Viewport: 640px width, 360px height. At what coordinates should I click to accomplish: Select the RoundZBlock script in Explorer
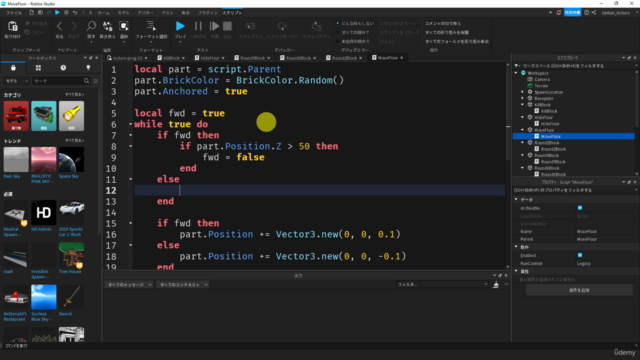[553, 149]
